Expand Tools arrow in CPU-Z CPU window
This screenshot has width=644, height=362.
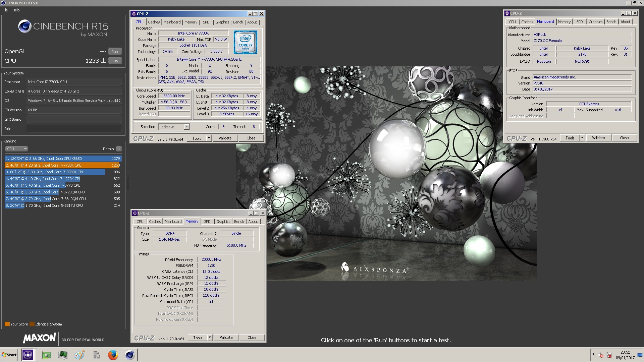click(x=209, y=138)
